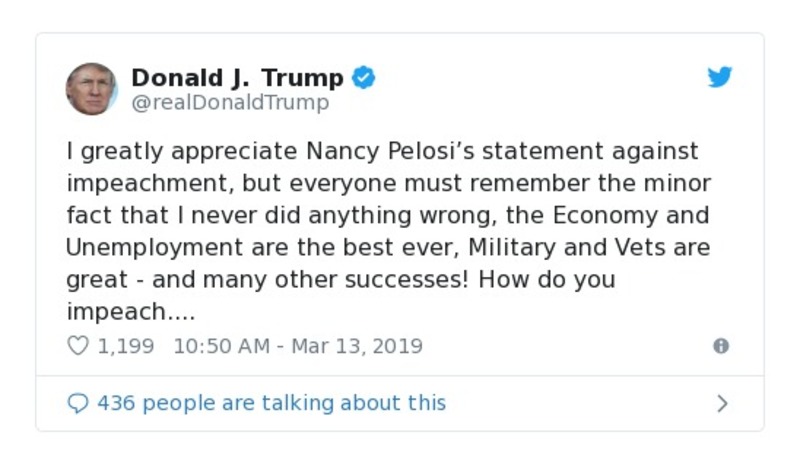This screenshot has width=800, height=467.
Task: Click the 10:50 AM time text
Action: (221, 346)
